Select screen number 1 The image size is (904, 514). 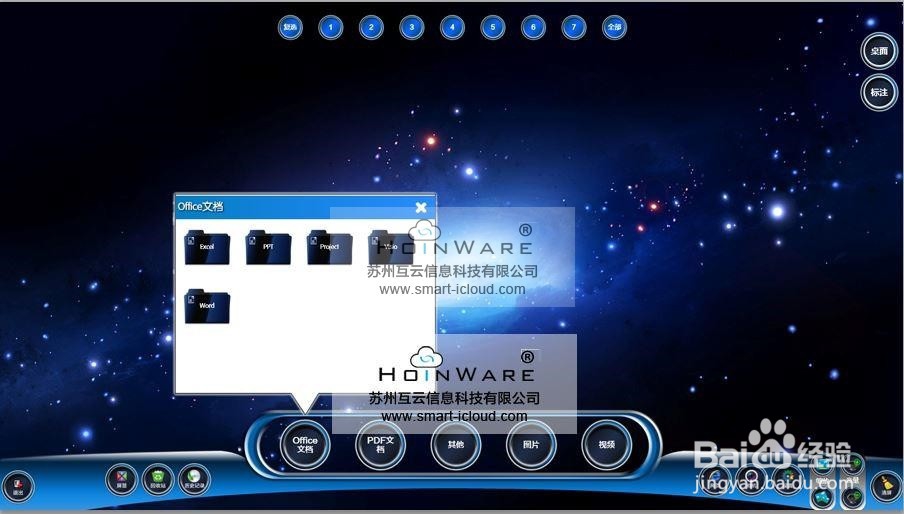click(331, 27)
